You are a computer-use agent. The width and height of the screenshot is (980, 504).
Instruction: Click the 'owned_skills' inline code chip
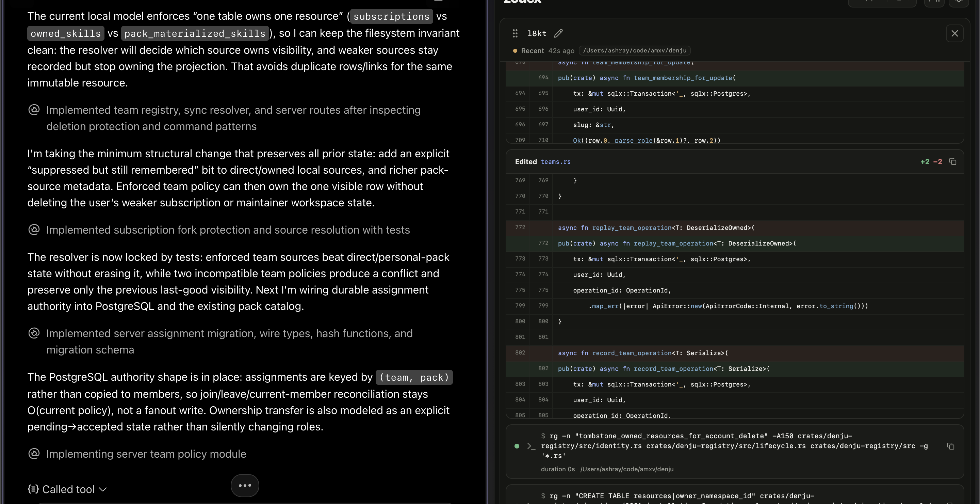pos(66,33)
